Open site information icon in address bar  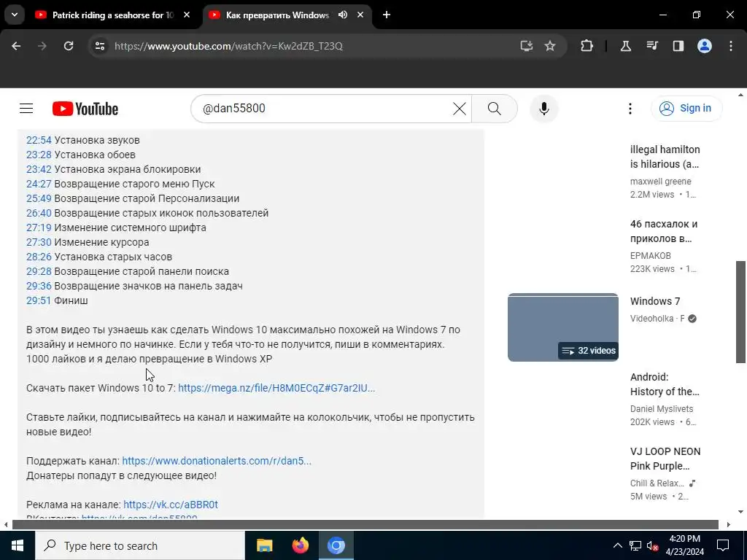[x=100, y=46]
